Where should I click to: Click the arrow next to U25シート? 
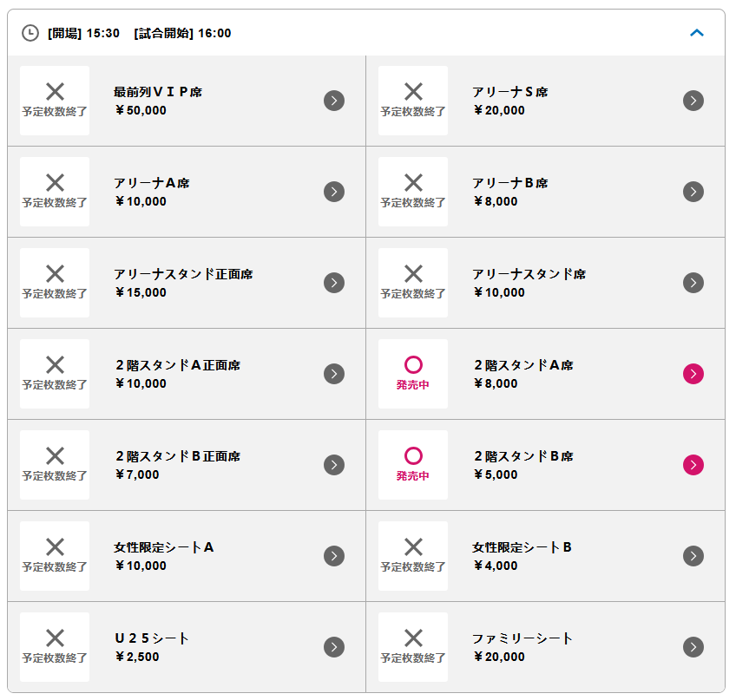pos(334,647)
